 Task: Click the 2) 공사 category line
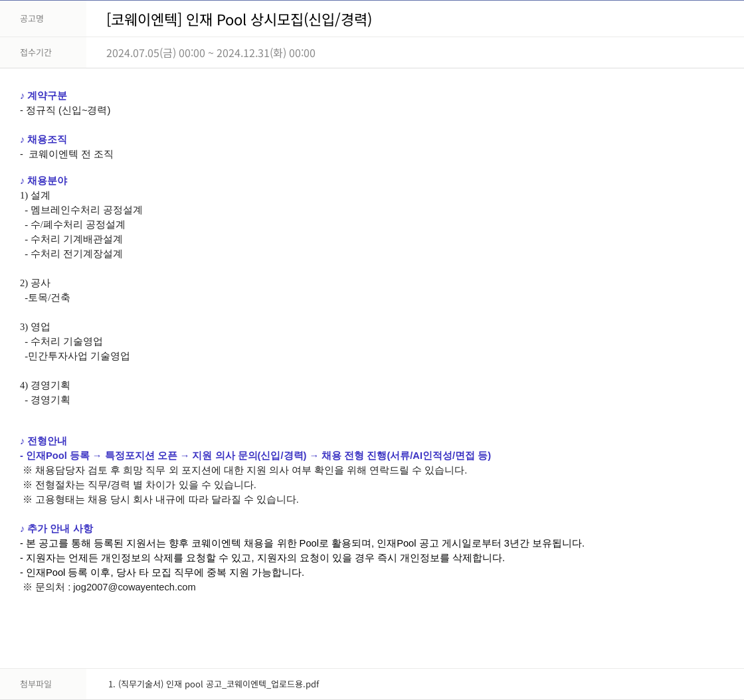coord(35,283)
